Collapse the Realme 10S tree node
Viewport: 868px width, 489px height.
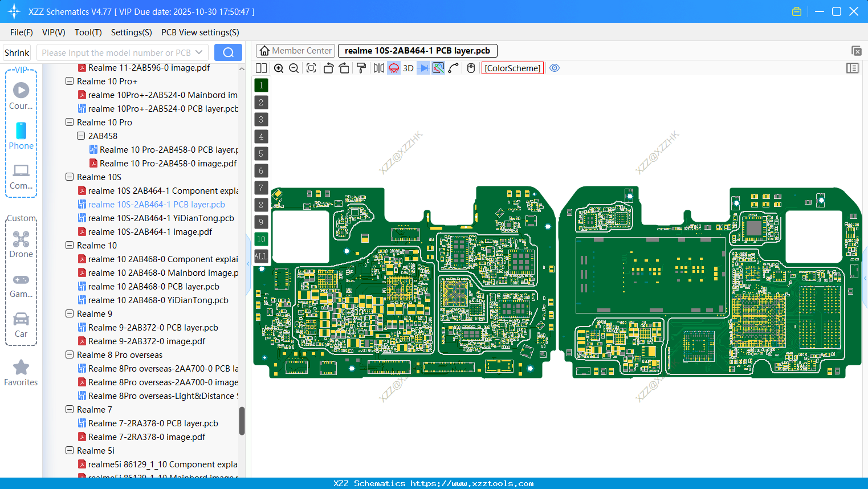tap(69, 177)
